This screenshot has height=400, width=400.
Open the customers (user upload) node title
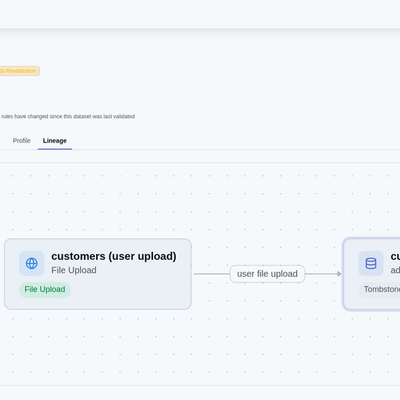[x=114, y=256]
